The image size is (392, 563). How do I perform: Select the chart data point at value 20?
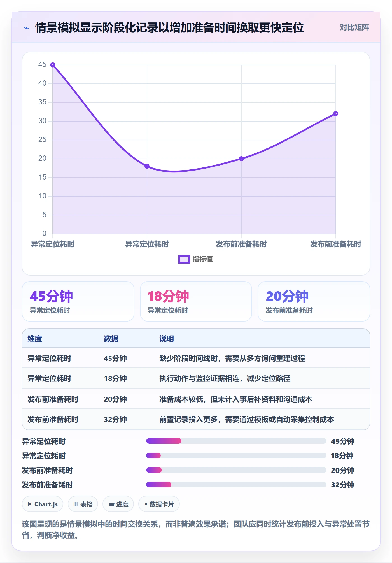241,159
